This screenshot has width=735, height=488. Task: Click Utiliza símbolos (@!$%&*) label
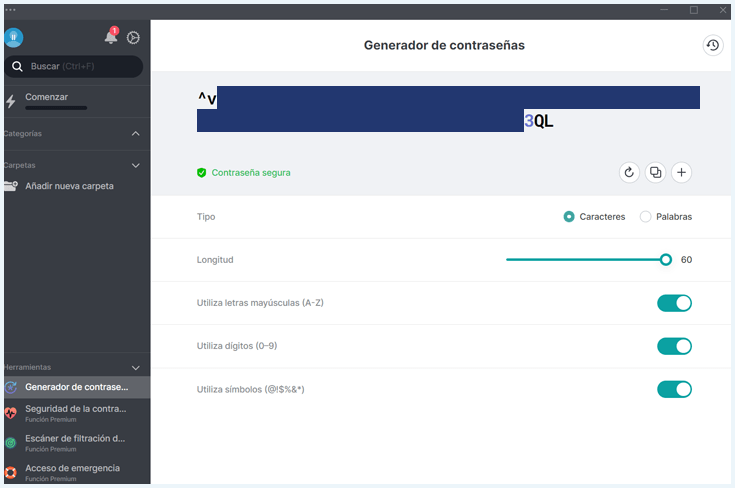tap(250, 389)
